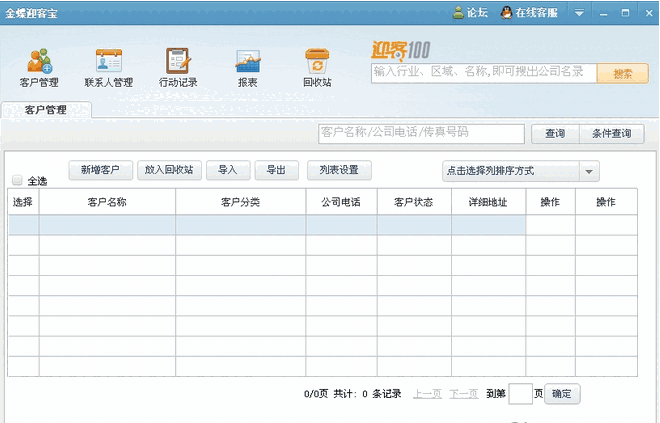Click the 公司电话 column header
This screenshot has height=423, width=660.
coord(341,202)
